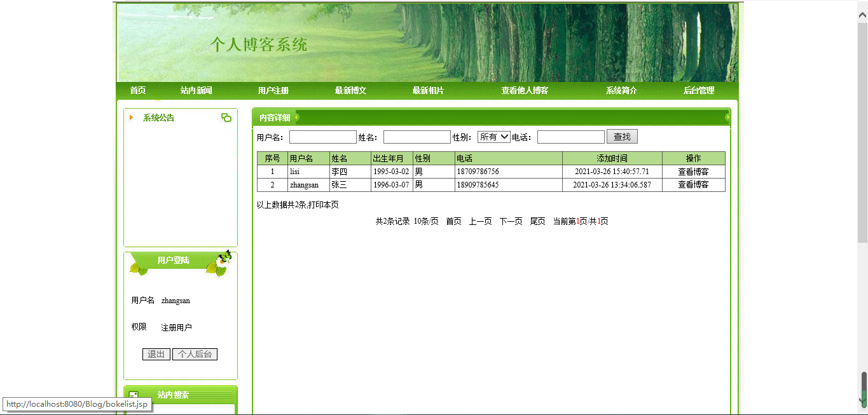The image size is (868, 415).
Task: Click 上一页 pagination link
Action: point(480,221)
